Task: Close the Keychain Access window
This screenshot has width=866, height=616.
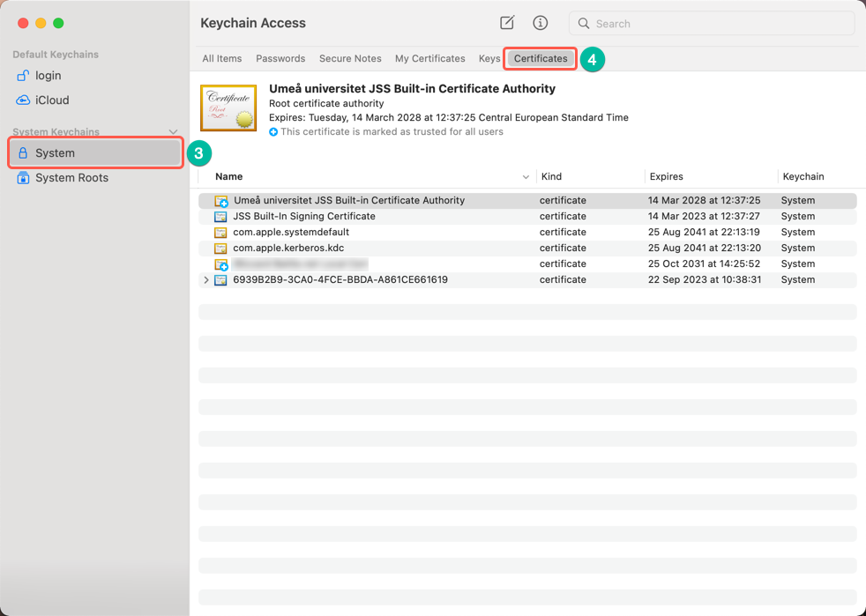Action: (23, 23)
